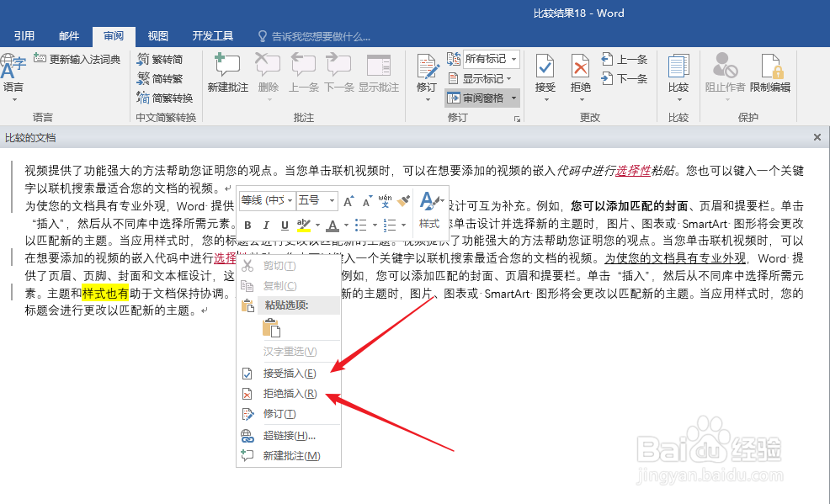Open the tracking group dialog launcher (修订)
Viewport: 830px width, 504px height.
pyautogui.click(x=517, y=119)
